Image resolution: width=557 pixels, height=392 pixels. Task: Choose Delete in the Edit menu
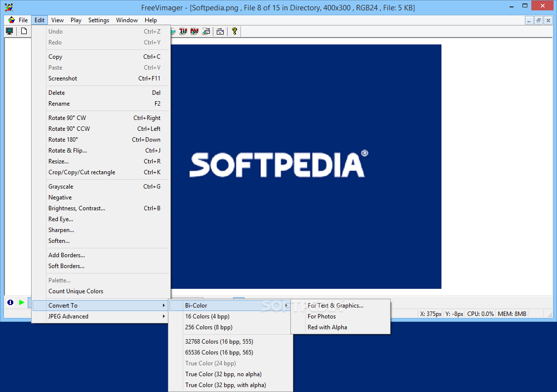(101, 93)
